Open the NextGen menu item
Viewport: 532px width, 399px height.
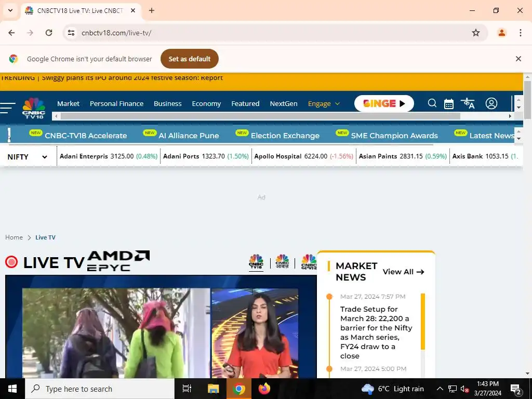284,103
